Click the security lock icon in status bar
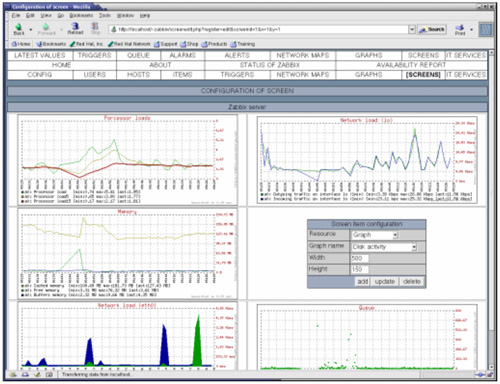 [490, 375]
